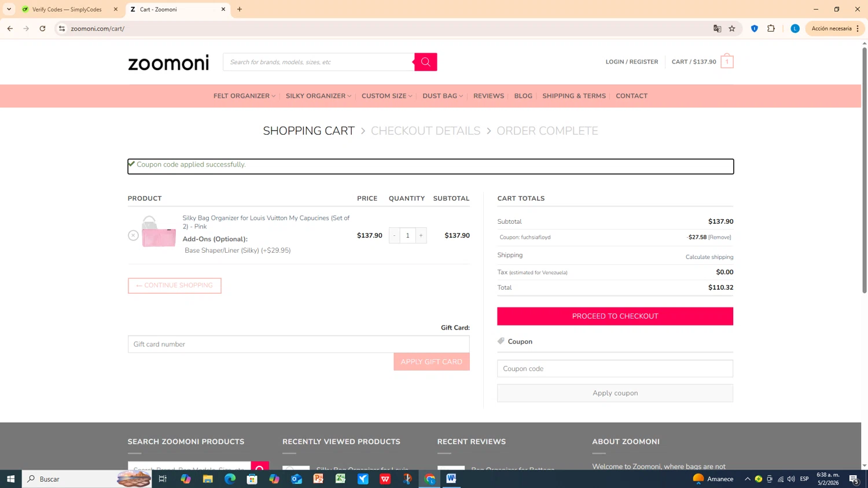868x488 pixels.
Task: Reload the cart page
Action: pos(42,28)
